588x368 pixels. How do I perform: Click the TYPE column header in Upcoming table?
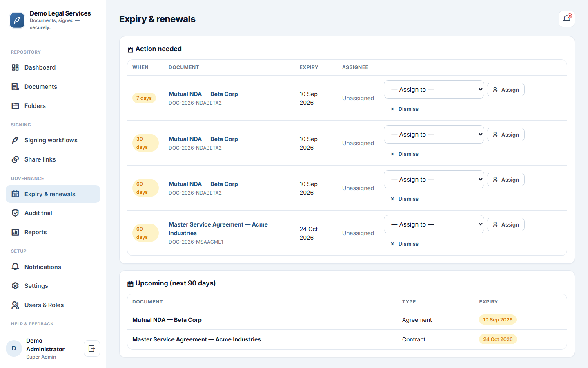coord(409,302)
